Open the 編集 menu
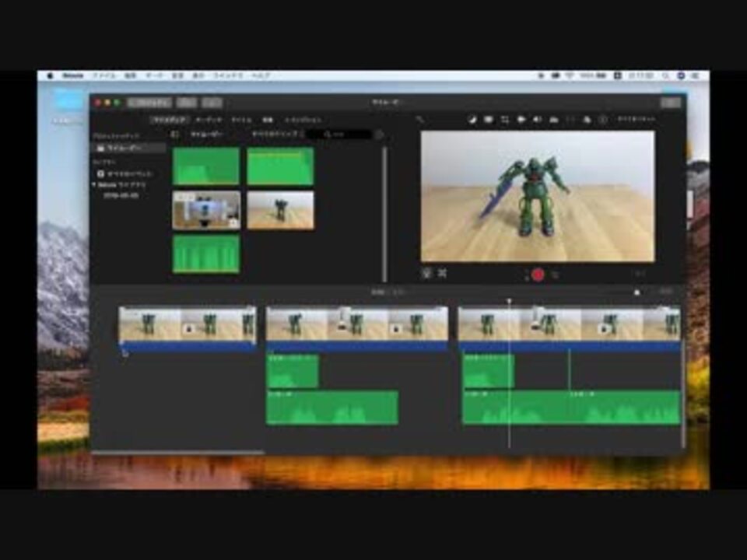 (x=130, y=75)
